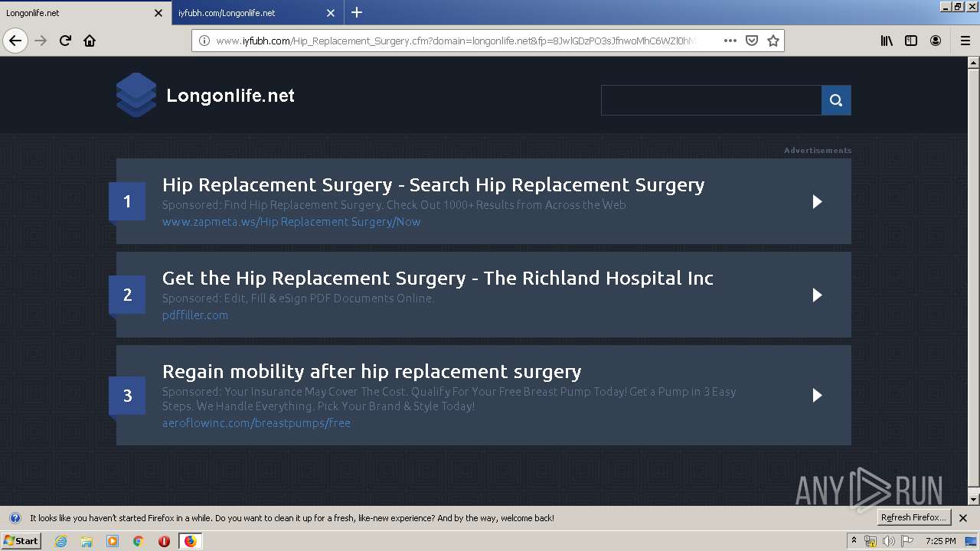Close the Longonlife.net tab
Screen dimensions: 980x551
point(158,13)
